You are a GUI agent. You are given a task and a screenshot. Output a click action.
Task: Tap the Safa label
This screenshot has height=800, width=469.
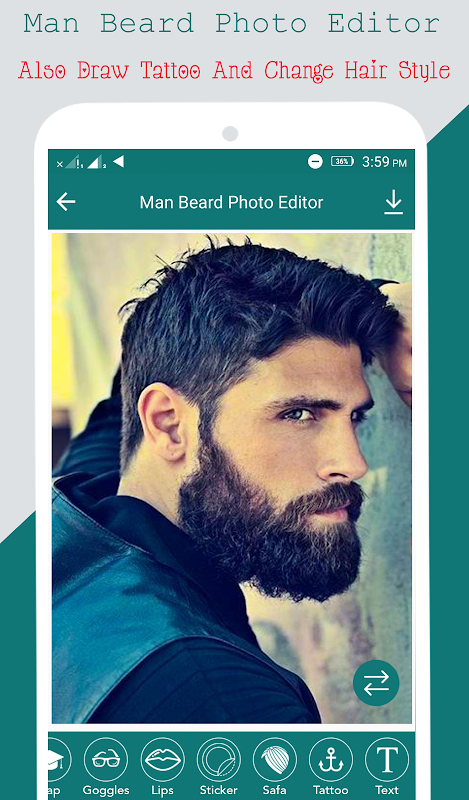tap(275, 790)
